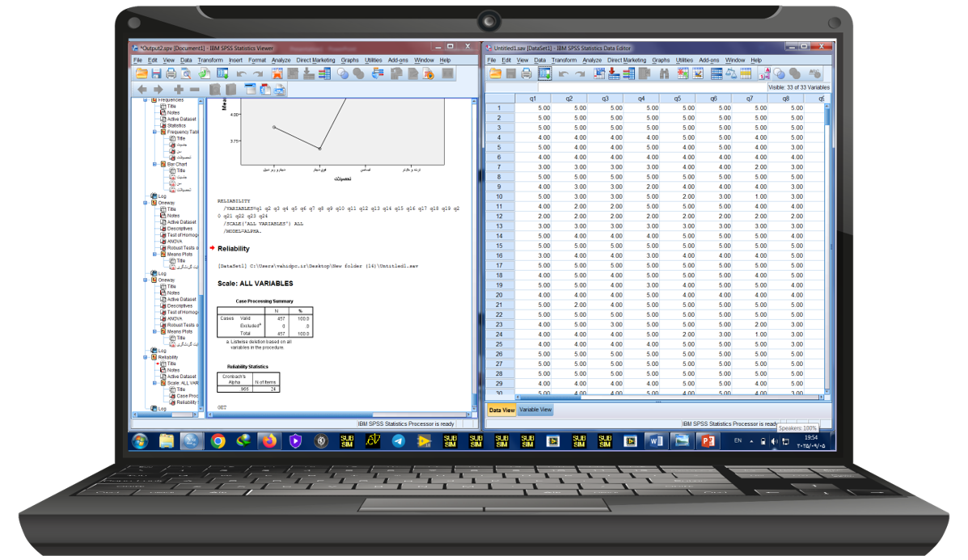This screenshot has width=968, height=560.
Task: Open the Value Labels toolbar icon
Action: (x=766, y=74)
